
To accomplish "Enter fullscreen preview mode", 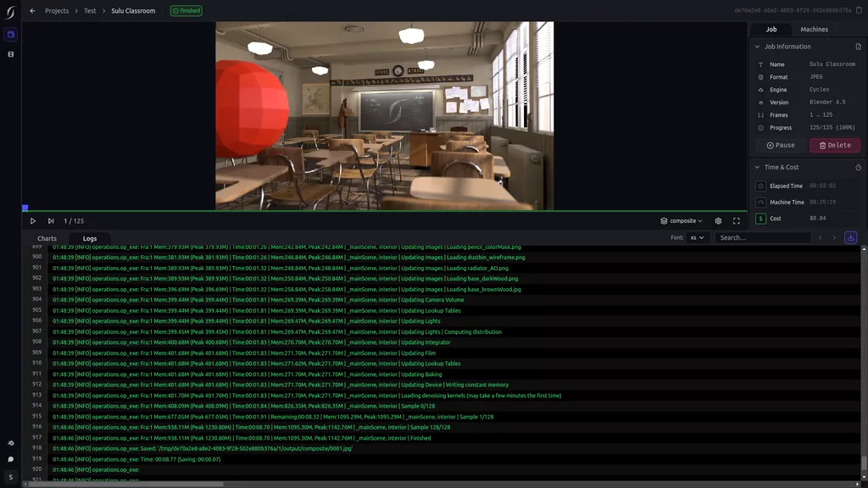I will click(x=737, y=221).
